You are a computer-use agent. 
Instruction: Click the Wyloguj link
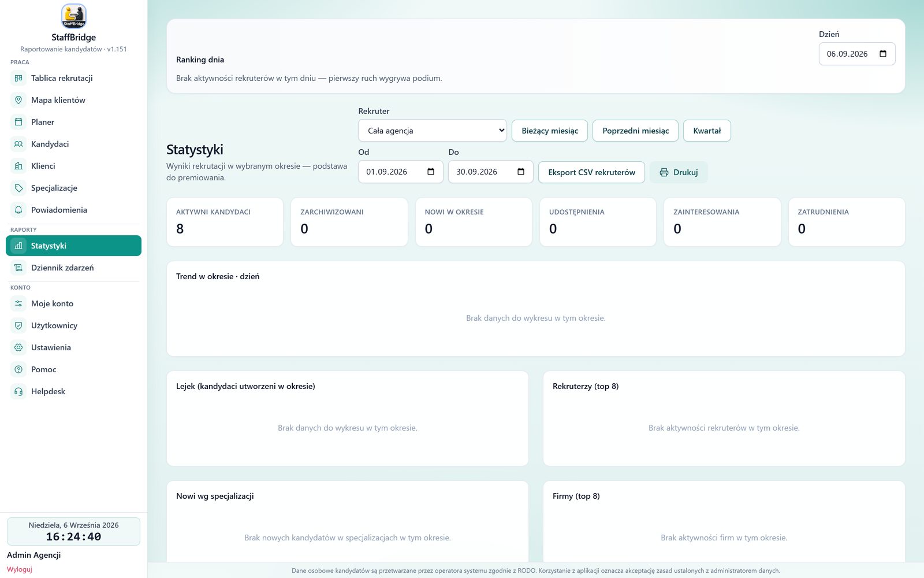coord(20,569)
